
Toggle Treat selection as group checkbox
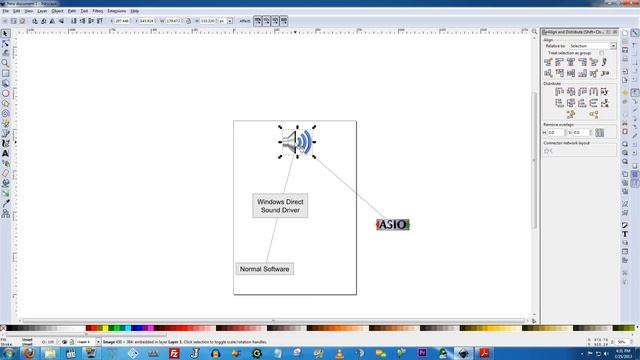(601, 53)
